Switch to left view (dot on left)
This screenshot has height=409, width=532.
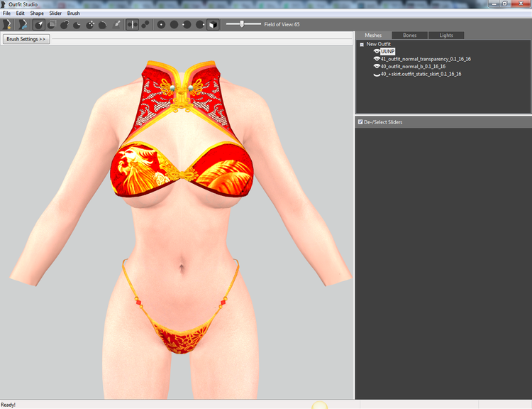click(187, 24)
